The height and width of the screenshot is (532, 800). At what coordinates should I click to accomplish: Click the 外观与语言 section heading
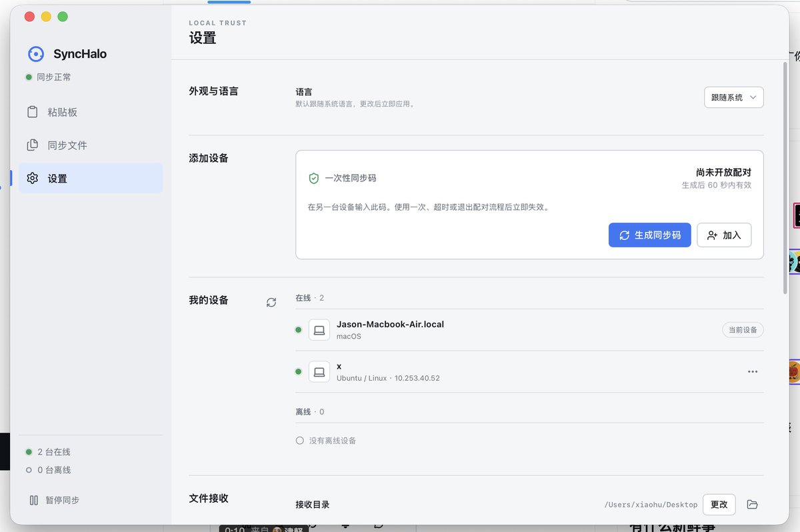(x=213, y=91)
